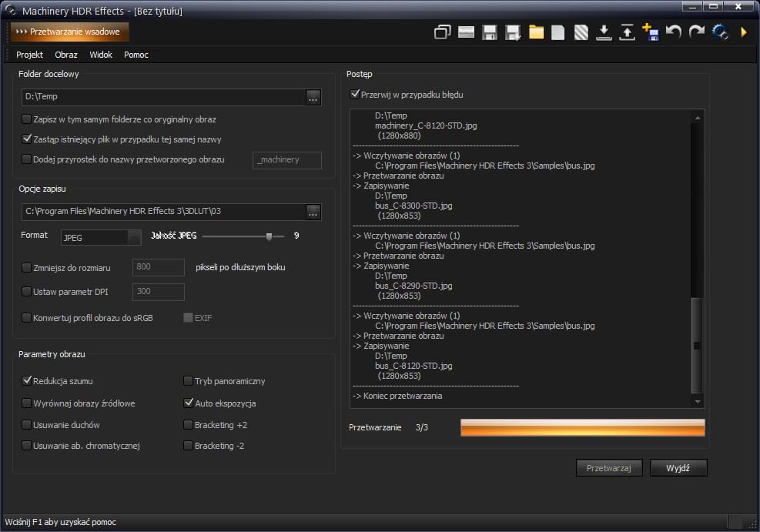Open the Projekt menu
The width and height of the screenshot is (760, 532).
click(x=29, y=55)
